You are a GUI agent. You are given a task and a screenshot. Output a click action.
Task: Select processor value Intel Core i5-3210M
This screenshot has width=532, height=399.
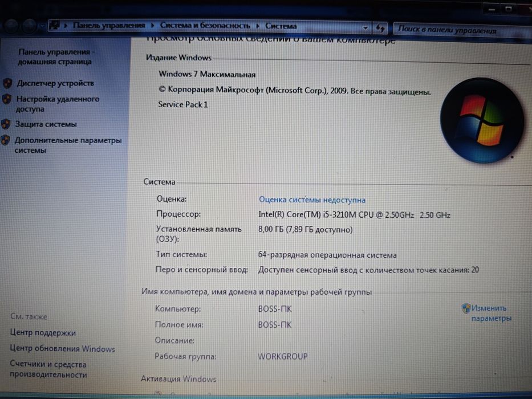(354, 215)
